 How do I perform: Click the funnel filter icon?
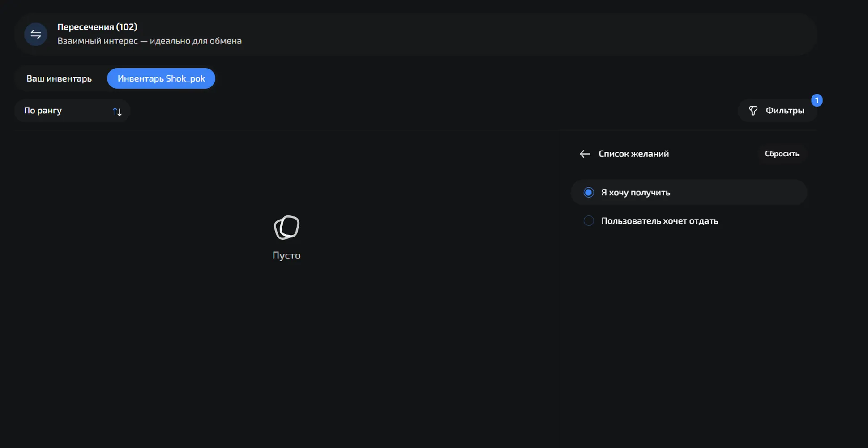(x=753, y=111)
